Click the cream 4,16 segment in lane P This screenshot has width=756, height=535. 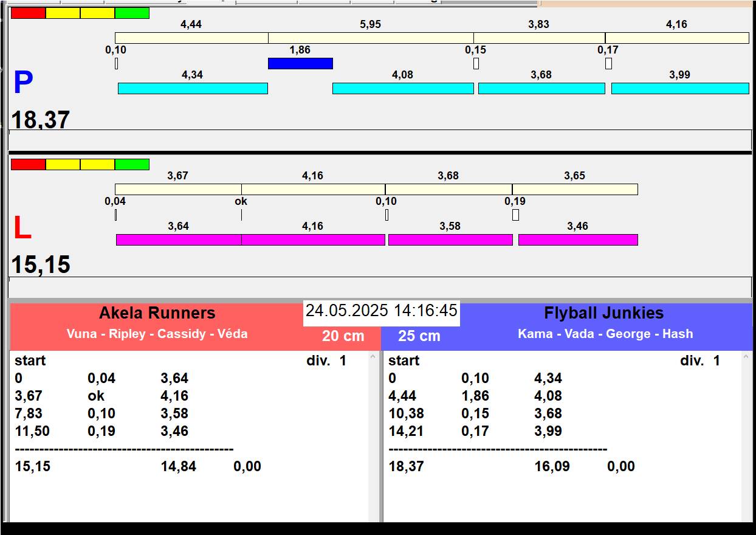coord(677,38)
